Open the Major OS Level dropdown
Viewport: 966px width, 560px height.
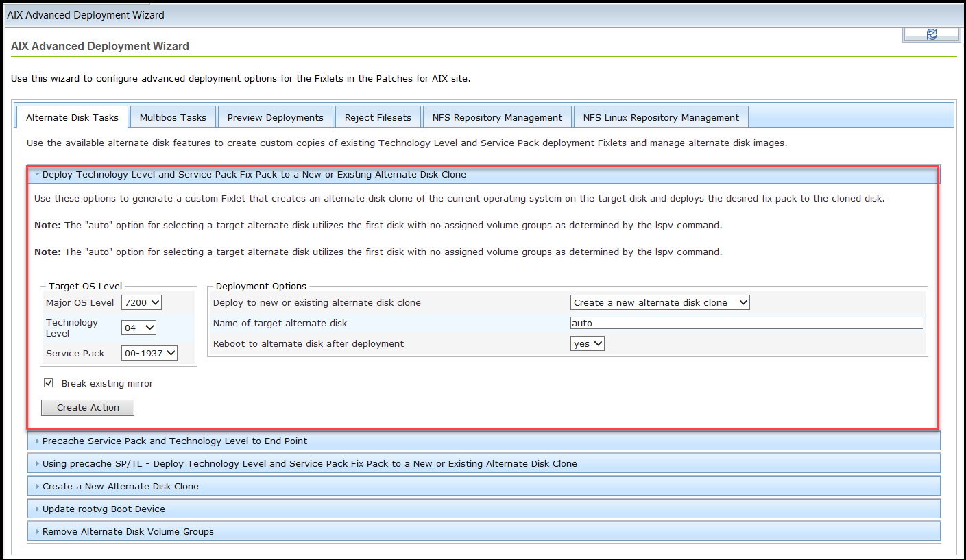(141, 302)
